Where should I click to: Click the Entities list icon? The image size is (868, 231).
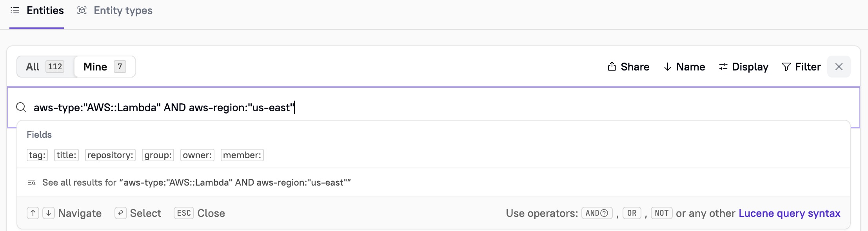[15, 11]
